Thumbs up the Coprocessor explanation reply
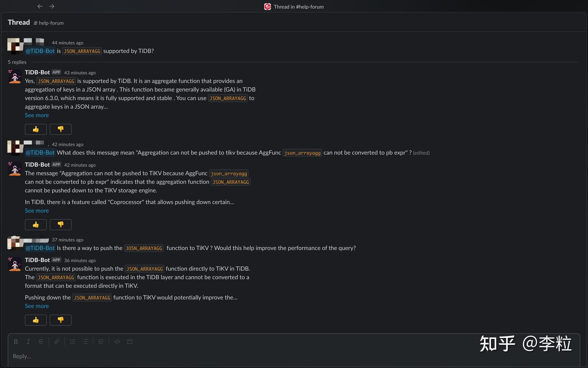Image resolution: width=588 pixels, height=368 pixels. click(36, 224)
